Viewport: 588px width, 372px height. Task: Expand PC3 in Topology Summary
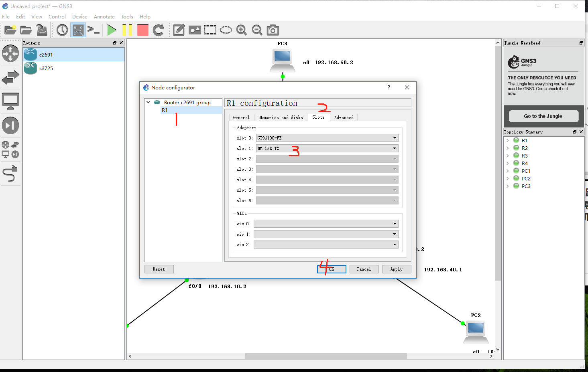coord(508,186)
